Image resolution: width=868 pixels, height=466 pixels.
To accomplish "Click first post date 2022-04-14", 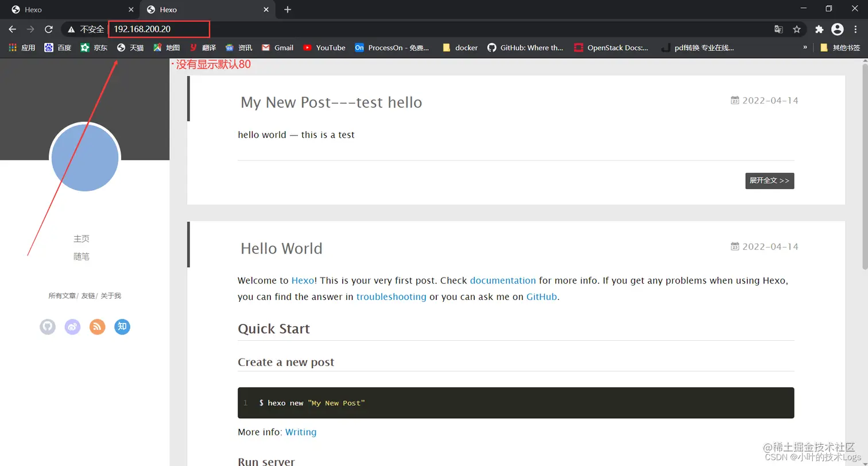I will point(764,101).
